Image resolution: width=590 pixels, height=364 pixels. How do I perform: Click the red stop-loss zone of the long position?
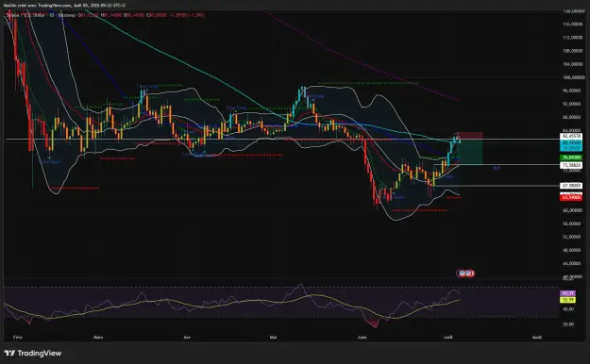coord(470,136)
